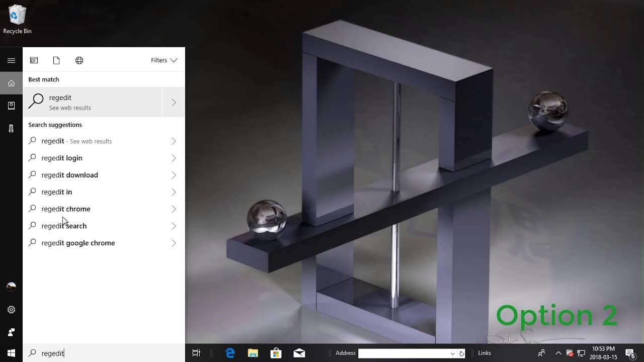Image resolution: width=644 pixels, height=362 pixels.
Task: Expand arrow for 'regedit login' suggestion
Action: pos(174,158)
